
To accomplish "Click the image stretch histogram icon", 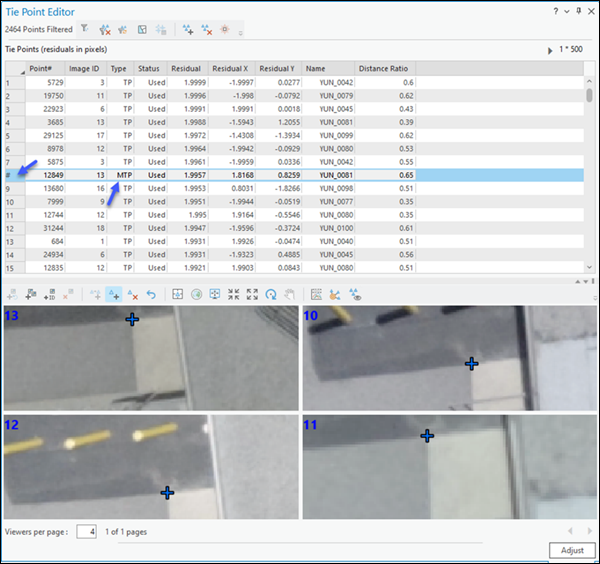I will [x=316, y=294].
